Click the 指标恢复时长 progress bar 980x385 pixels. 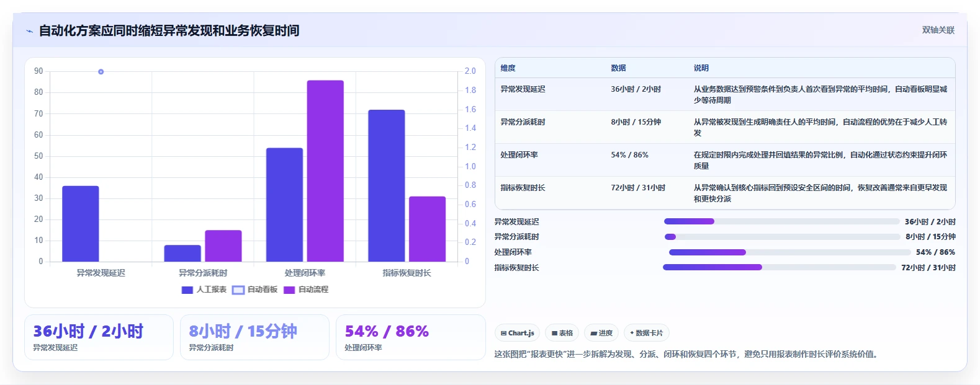click(x=780, y=267)
